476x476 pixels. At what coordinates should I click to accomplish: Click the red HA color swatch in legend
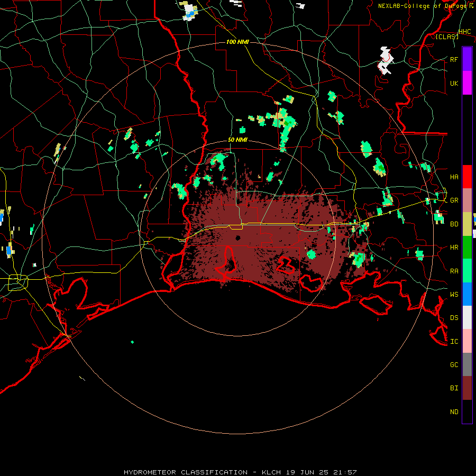pyautogui.click(x=467, y=177)
